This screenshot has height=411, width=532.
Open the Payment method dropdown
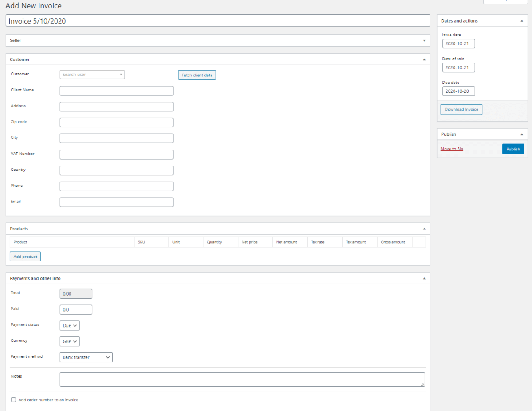coord(86,357)
